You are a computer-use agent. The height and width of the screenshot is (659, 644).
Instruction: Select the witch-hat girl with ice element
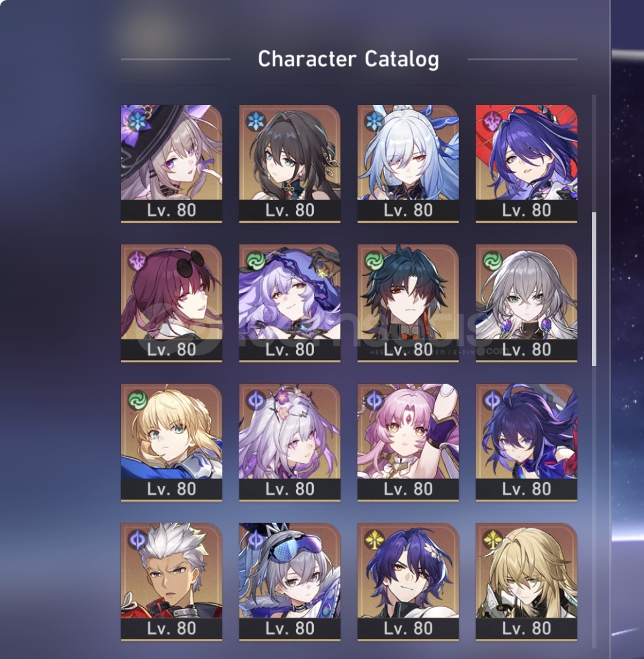[x=171, y=163]
